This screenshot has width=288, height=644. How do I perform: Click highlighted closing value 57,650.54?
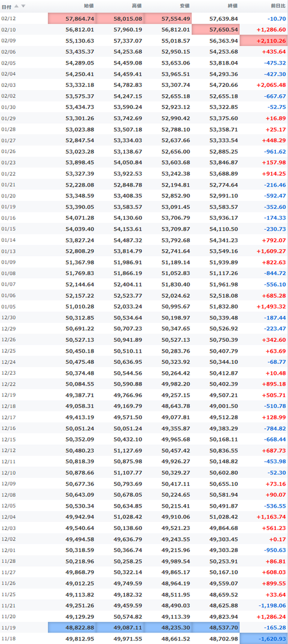click(215, 29)
